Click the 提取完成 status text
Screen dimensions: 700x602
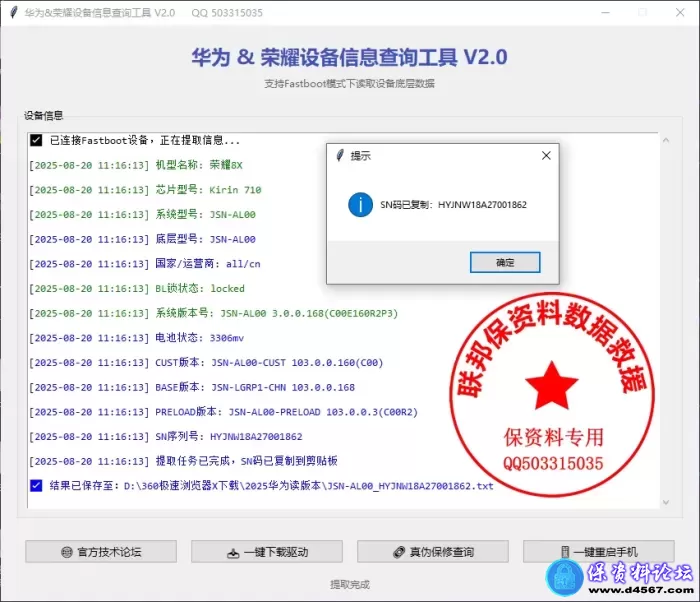coord(350,584)
